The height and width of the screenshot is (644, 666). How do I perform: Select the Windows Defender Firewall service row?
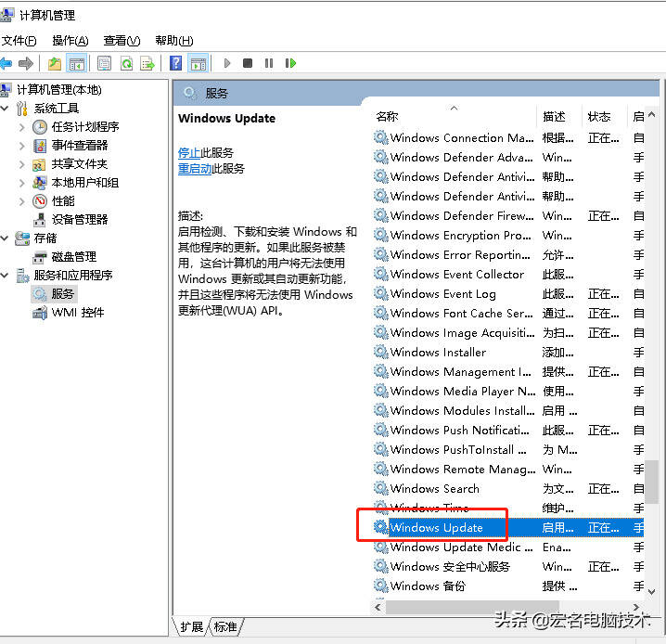pos(508,216)
